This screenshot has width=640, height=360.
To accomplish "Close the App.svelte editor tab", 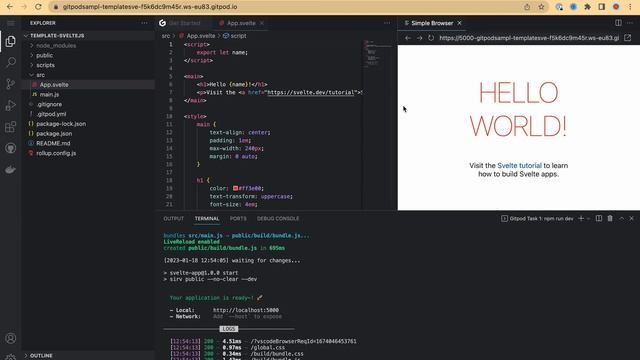I will (x=262, y=23).
